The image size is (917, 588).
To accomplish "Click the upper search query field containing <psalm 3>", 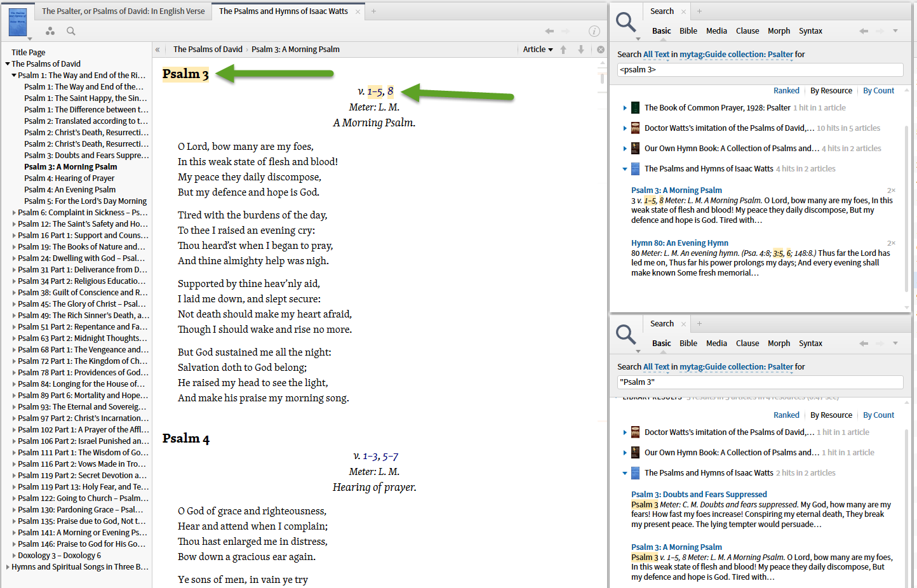I will 760,70.
